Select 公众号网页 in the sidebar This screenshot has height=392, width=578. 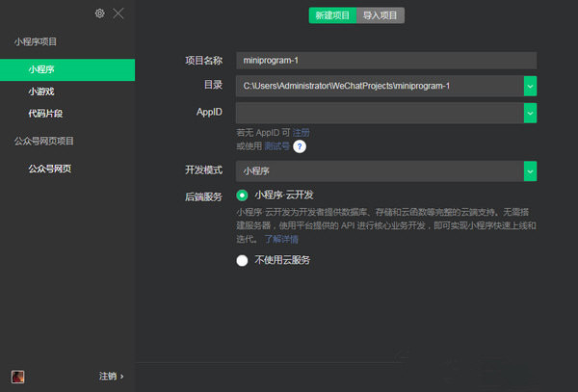[x=49, y=169]
